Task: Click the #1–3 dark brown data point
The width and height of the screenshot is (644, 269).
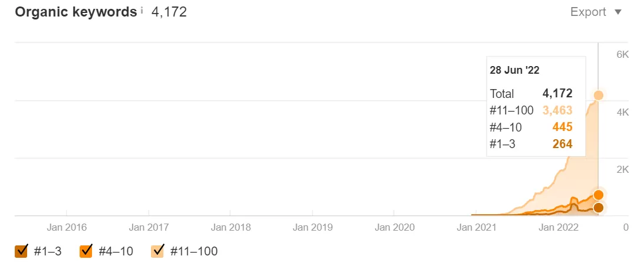Action: [599, 208]
